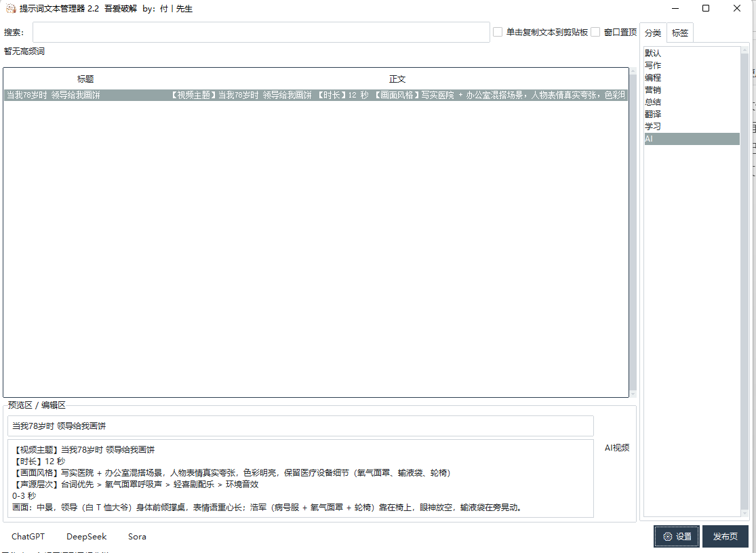This screenshot has height=553, width=756.
Task: Click the 发布页 button
Action: click(725, 536)
